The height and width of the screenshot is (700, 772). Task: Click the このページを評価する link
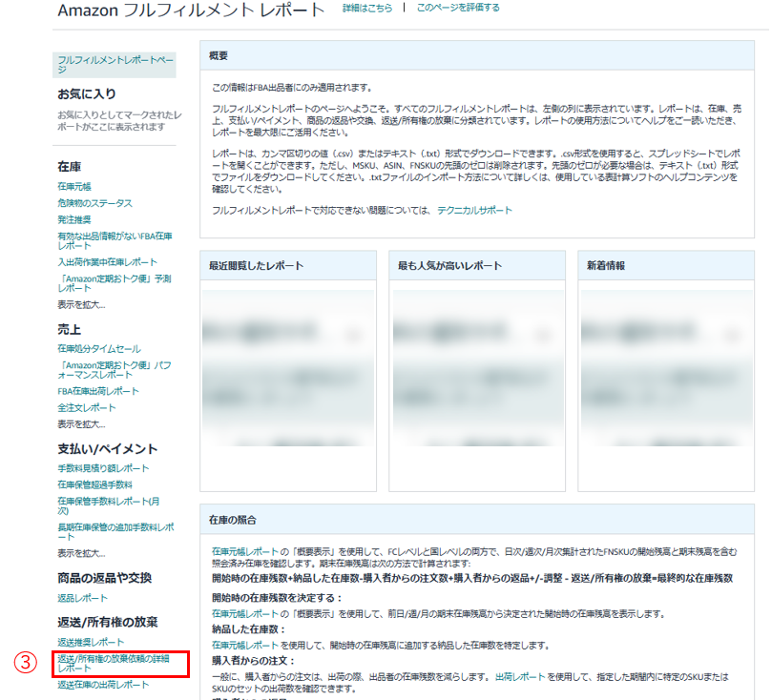458,8
